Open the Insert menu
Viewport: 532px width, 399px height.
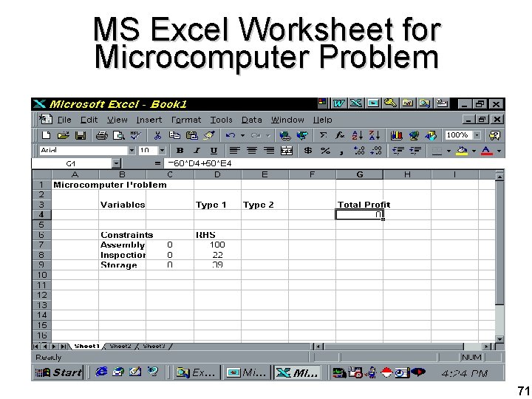149,120
